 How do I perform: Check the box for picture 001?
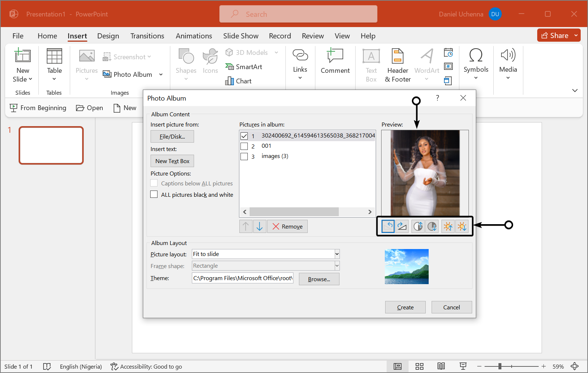pyautogui.click(x=244, y=146)
